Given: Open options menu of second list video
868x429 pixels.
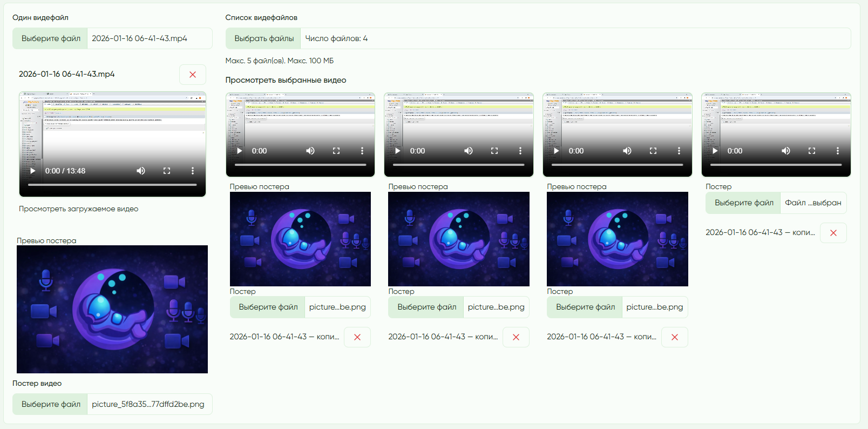Looking at the screenshot, I should (520, 151).
